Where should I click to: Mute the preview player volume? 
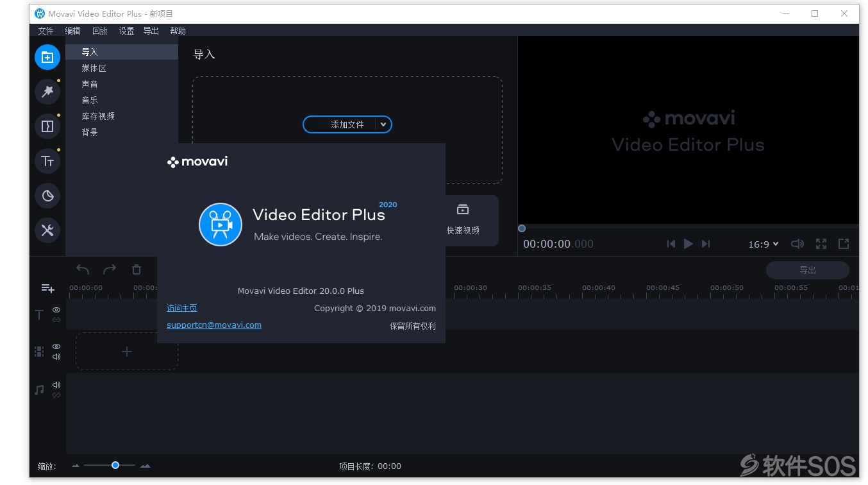tap(797, 244)
